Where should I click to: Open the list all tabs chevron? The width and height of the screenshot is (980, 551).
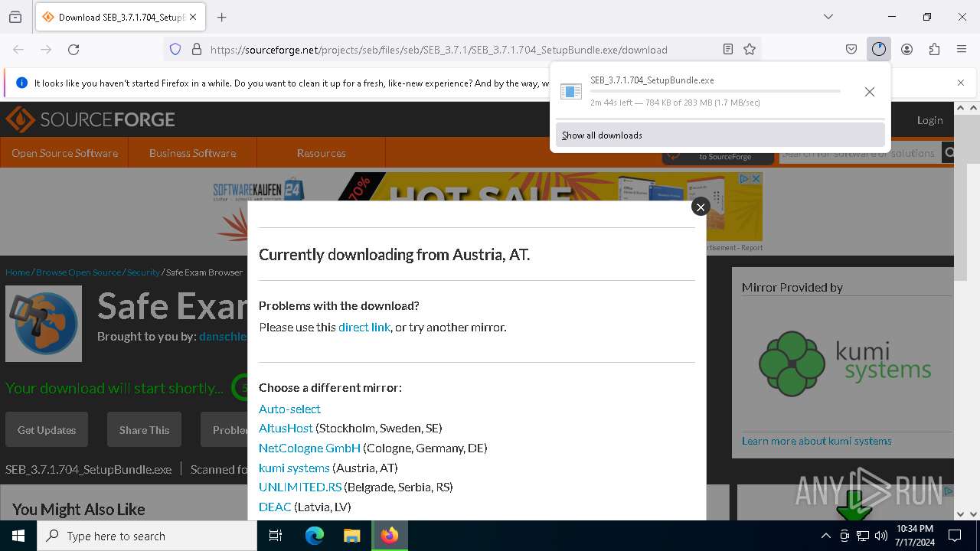[828, 17]
